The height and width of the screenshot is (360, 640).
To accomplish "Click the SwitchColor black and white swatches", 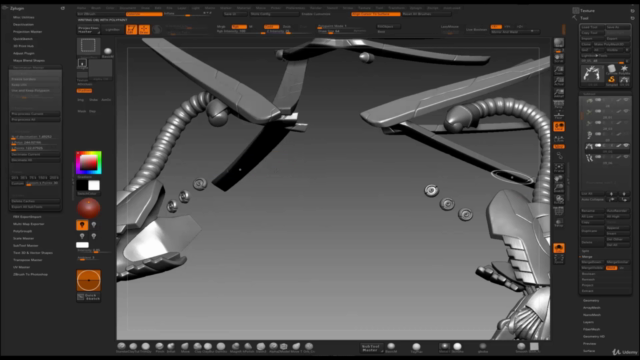I will click(89, 186).
